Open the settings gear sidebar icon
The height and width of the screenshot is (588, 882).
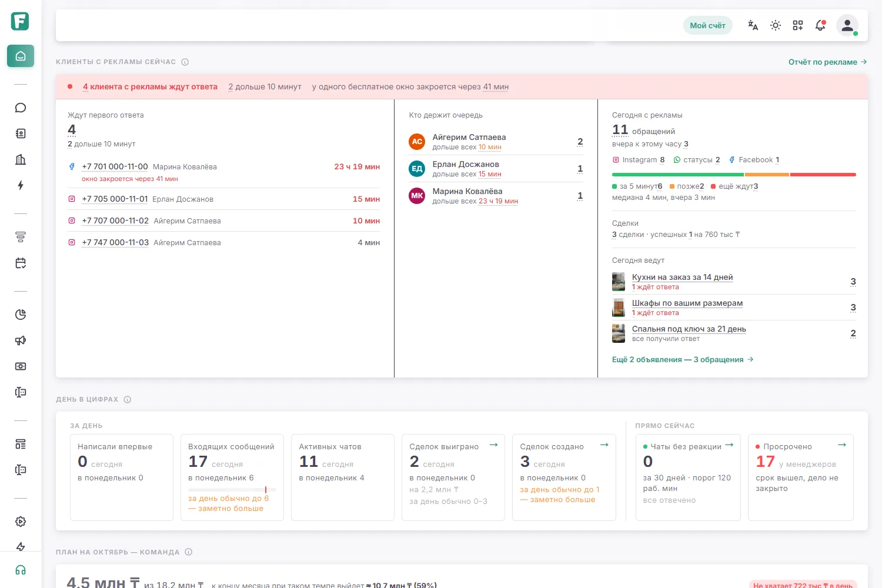pyautogui.click(x=21, y=522)
